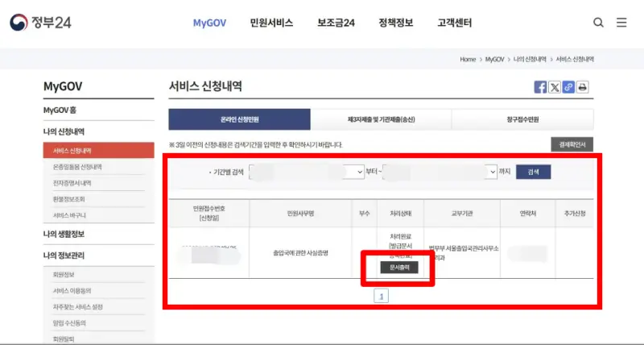Select the 온라인 신청민원 tab
Screen dimensions: 644x345
[239, 119]
